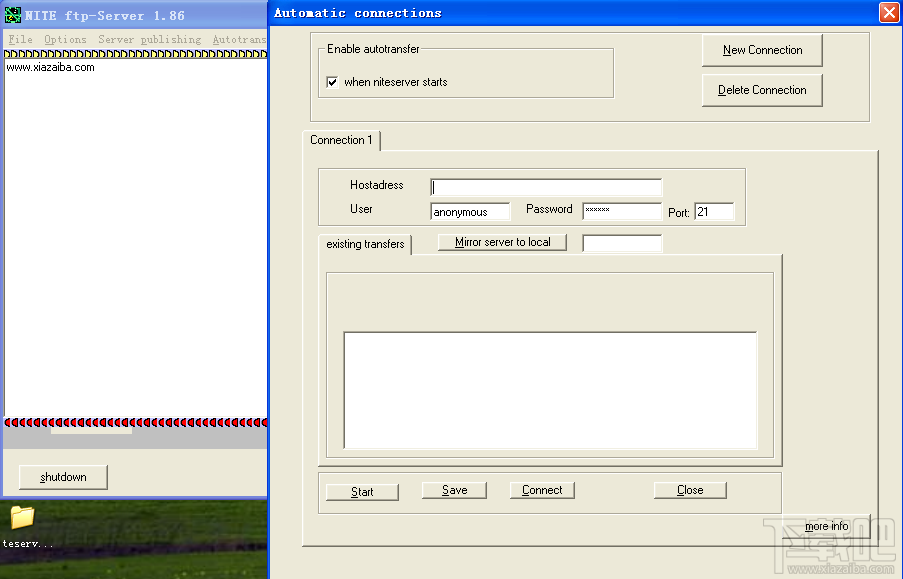Toggle the 'when niteserver starts' checkbox
This screenshot has height=579, width=903.
[333, 82]
